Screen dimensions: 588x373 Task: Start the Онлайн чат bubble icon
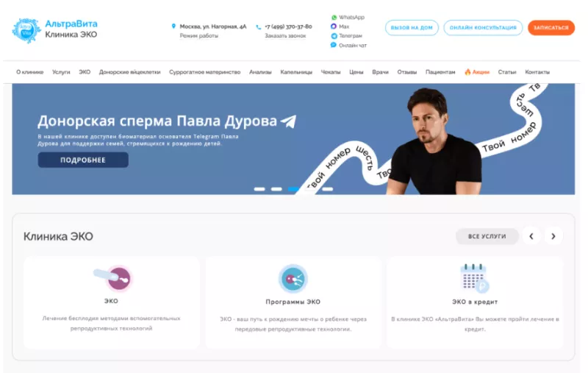pyautogui.click(x=334, y=45)
